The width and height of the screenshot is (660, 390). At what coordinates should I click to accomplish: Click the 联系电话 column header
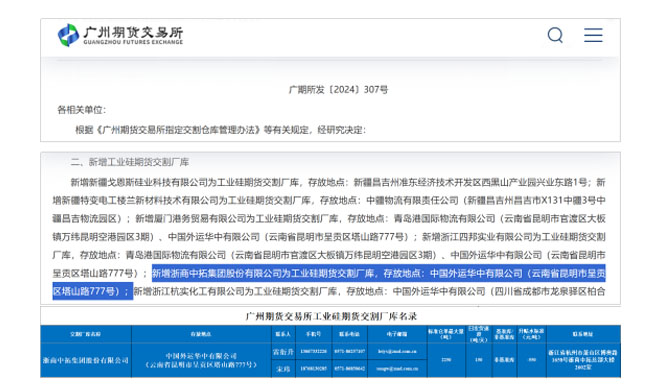tap(349, 334)
